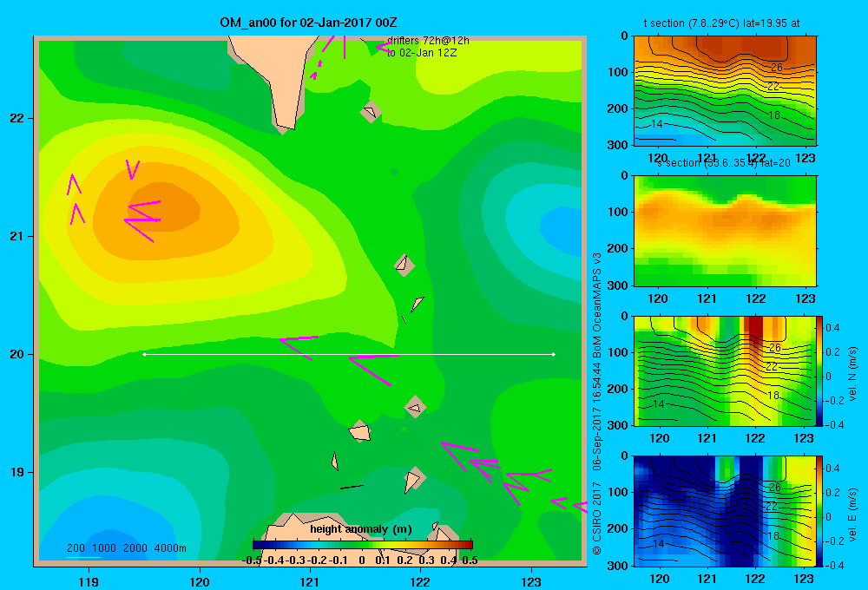
Task: Click the west endpoint of the white section line
Action: tap(144, 354)
